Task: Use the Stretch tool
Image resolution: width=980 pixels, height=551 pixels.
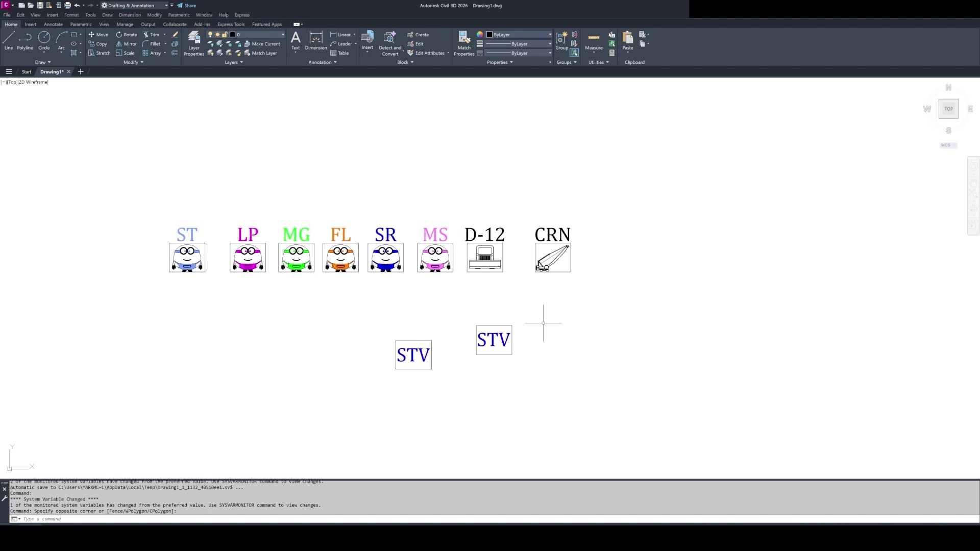Action: [99, 53]
